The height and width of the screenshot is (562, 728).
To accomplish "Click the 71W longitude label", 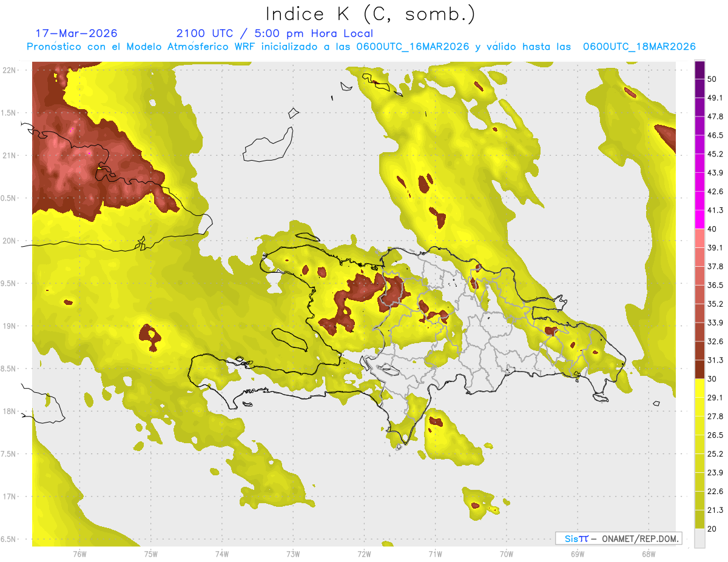I will [435, 554].
